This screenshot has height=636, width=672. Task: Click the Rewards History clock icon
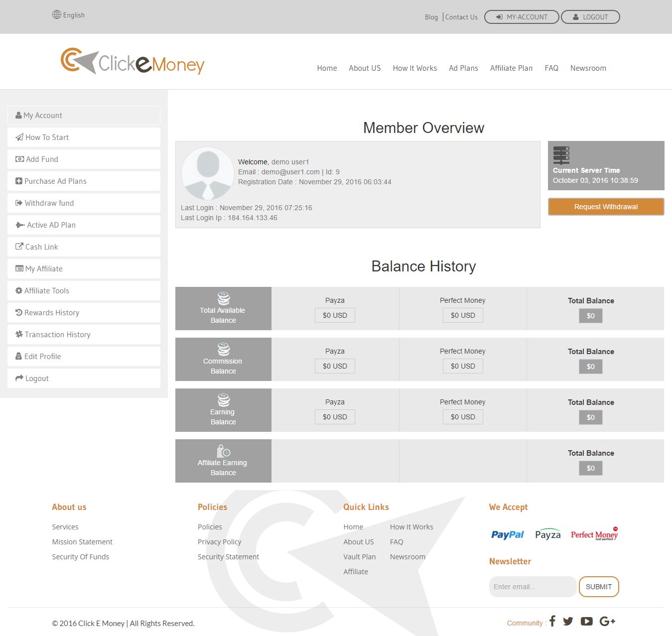pyautogui.click(x=19, y=313)
